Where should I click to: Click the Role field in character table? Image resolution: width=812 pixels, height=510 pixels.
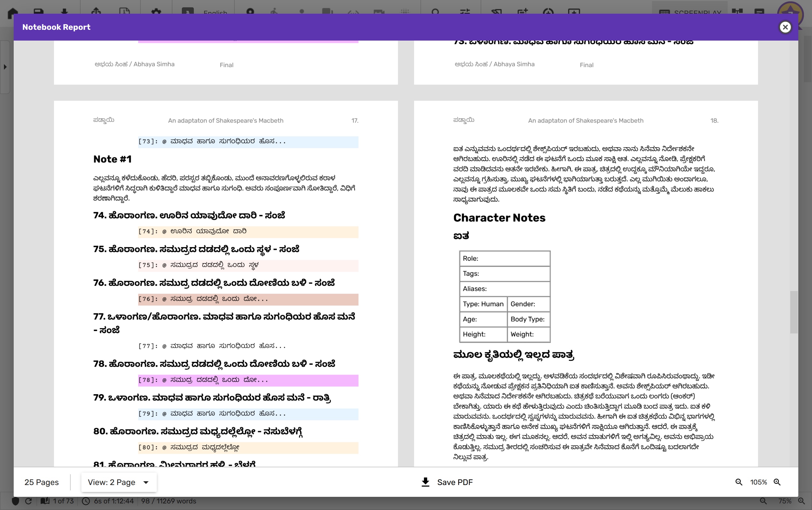pyautogui.click(x=505, y=258)
